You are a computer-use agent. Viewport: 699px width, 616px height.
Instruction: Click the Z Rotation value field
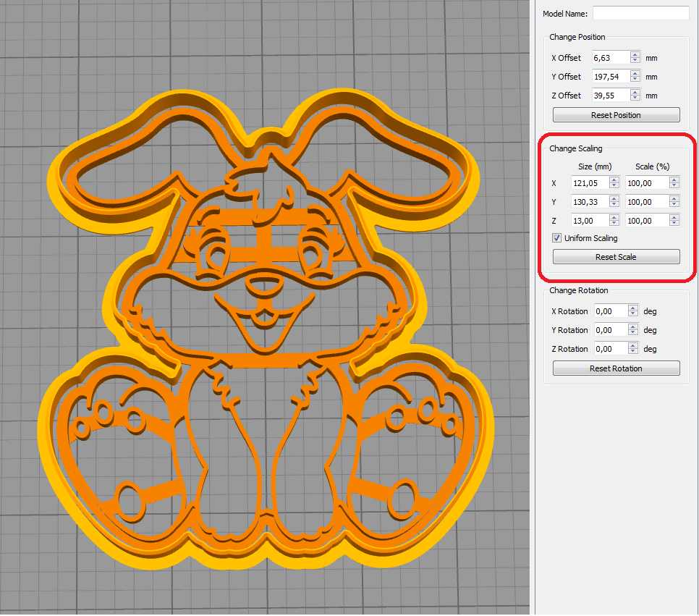point(611,348)
